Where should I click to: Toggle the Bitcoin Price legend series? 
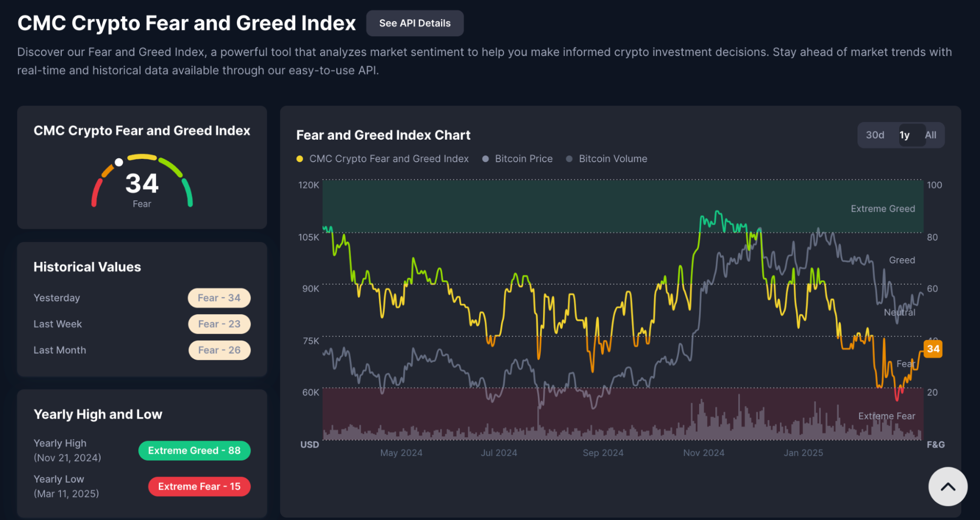pos(518,159)
